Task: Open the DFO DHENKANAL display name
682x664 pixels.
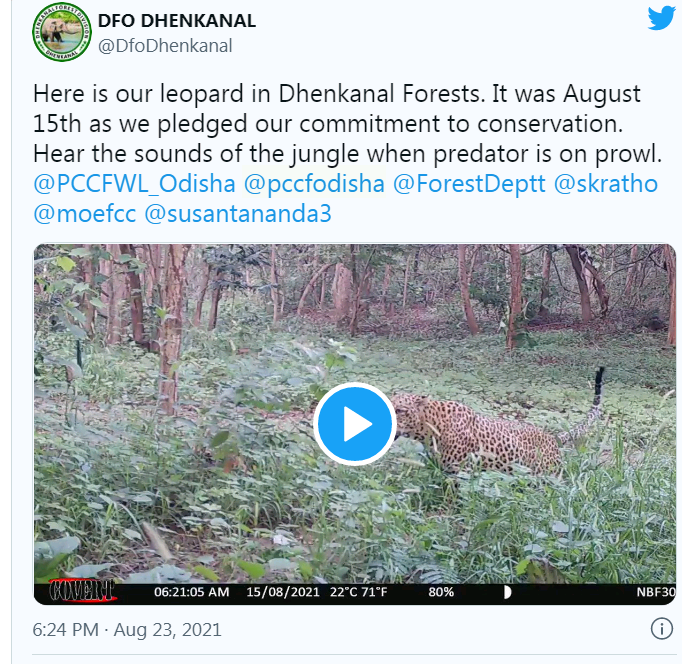Action: pyautogui.click(x=177, y=20)
